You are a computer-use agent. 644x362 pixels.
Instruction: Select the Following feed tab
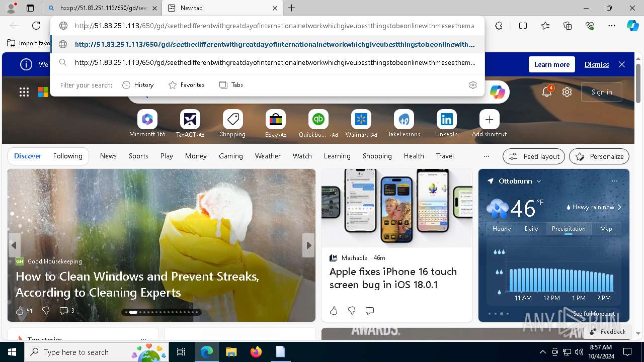67,156
